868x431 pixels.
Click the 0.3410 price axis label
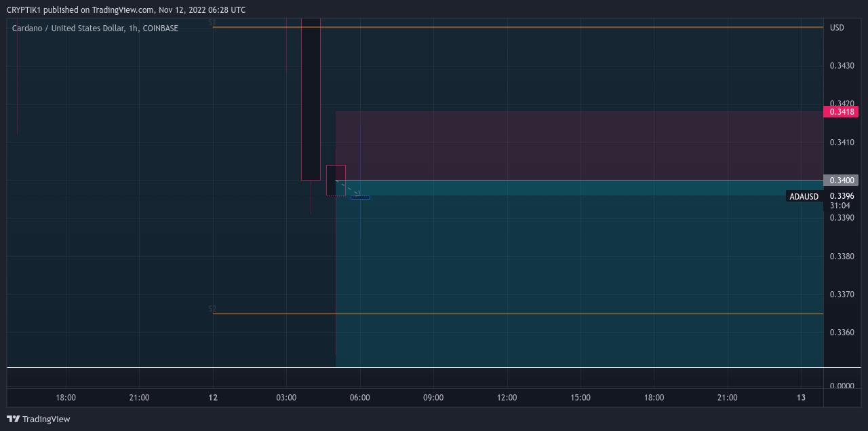(841, 142)
